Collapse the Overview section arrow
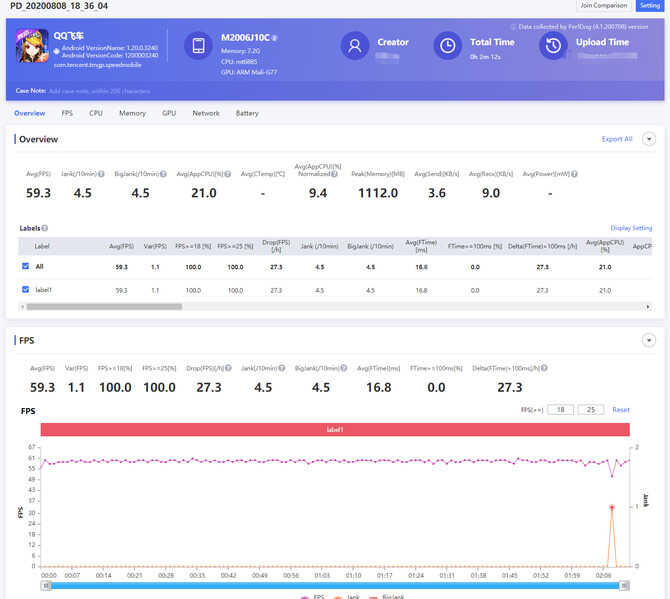Screen dimensions: 670x599 pos(649,139)
